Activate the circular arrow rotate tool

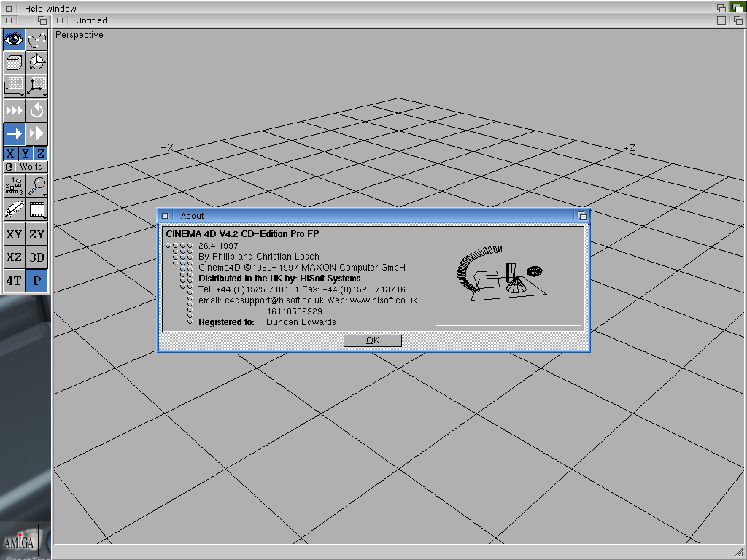(36, 111)
